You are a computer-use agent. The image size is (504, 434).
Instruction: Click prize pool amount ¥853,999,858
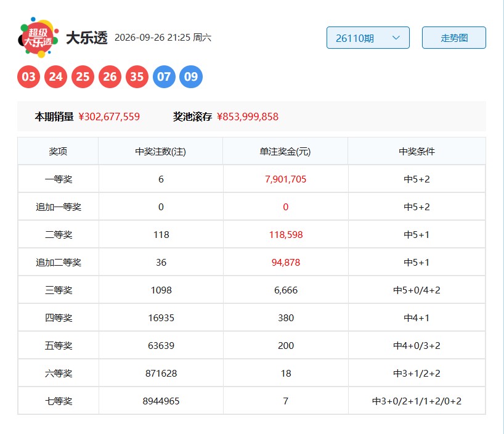(248, 117)
